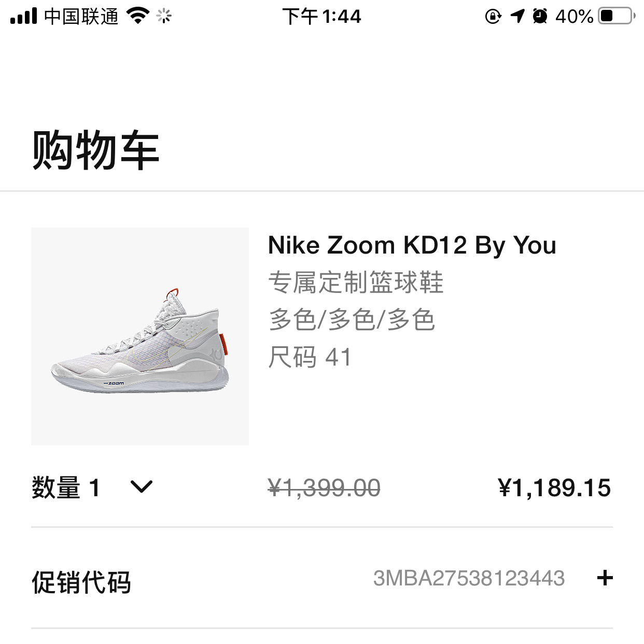Open the 数量 1 quantity selector
Screen dimensions: 644x644
point(66,488)
